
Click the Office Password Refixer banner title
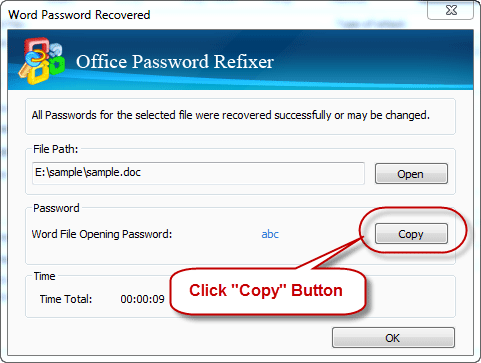click(175, 62)
